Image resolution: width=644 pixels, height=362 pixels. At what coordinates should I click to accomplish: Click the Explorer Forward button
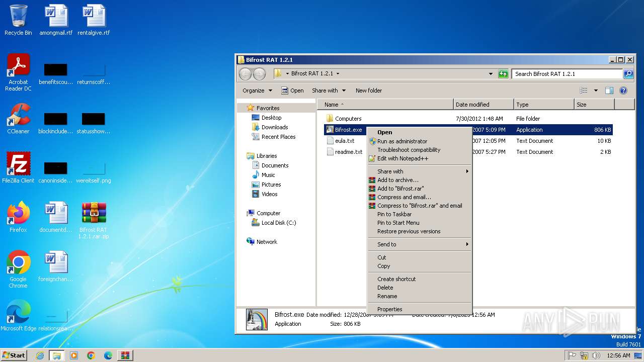(x=259, y=74)
